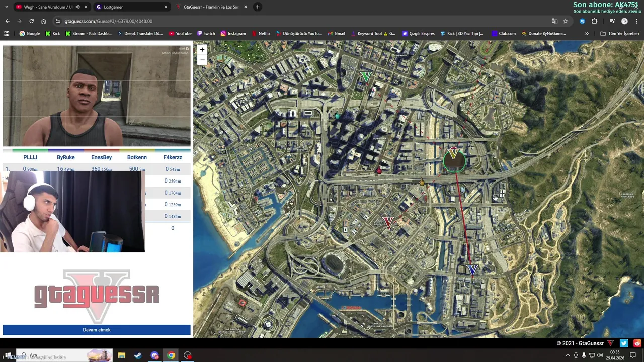
Task: Click the Franklin location photo thumbnail
Action: point(97,96)
